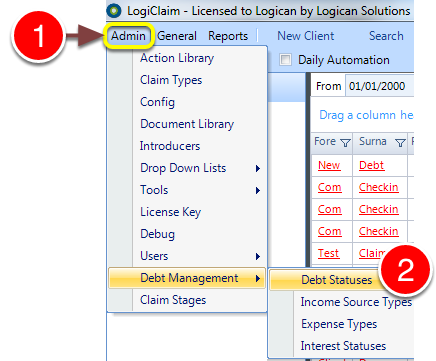436x361 pixels.
Task: Expand the Tools submenu
Action: point(187,190)
